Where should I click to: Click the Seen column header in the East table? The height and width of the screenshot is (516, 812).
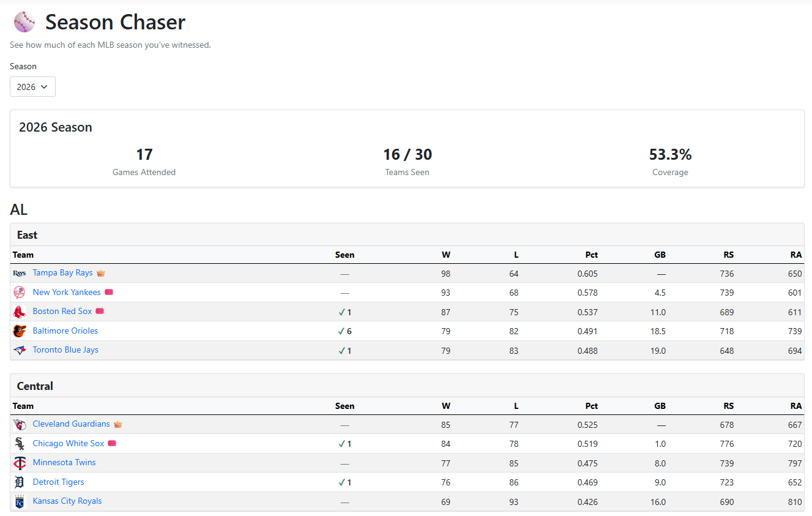pyautogui.click(x=345, y=255)
